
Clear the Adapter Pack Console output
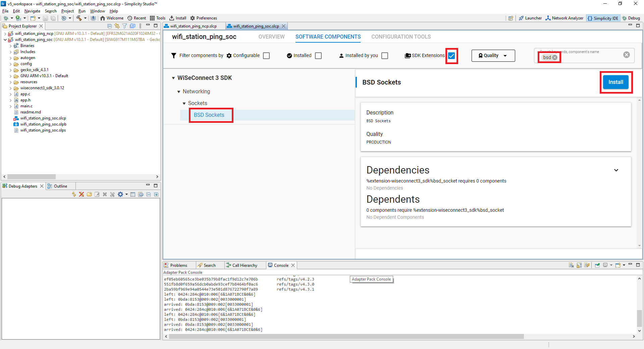[x=571, y=265]
